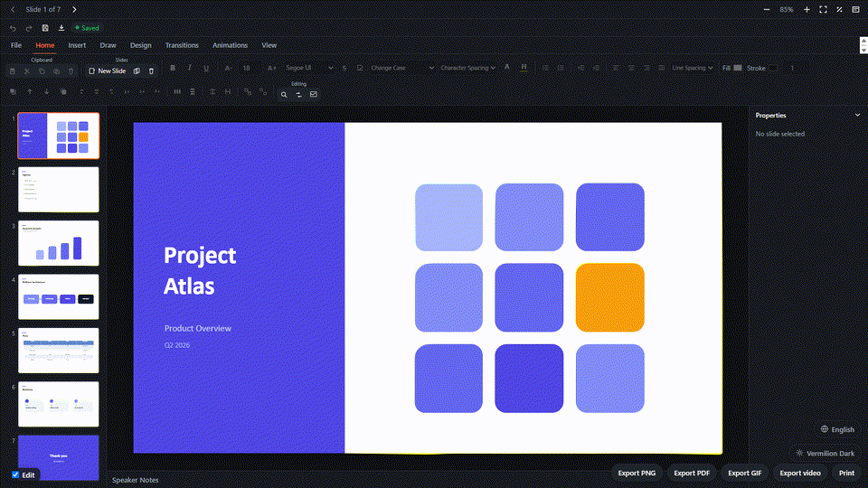Click Export GIF button
868x488 pixels.
click(x=744, y=473)
